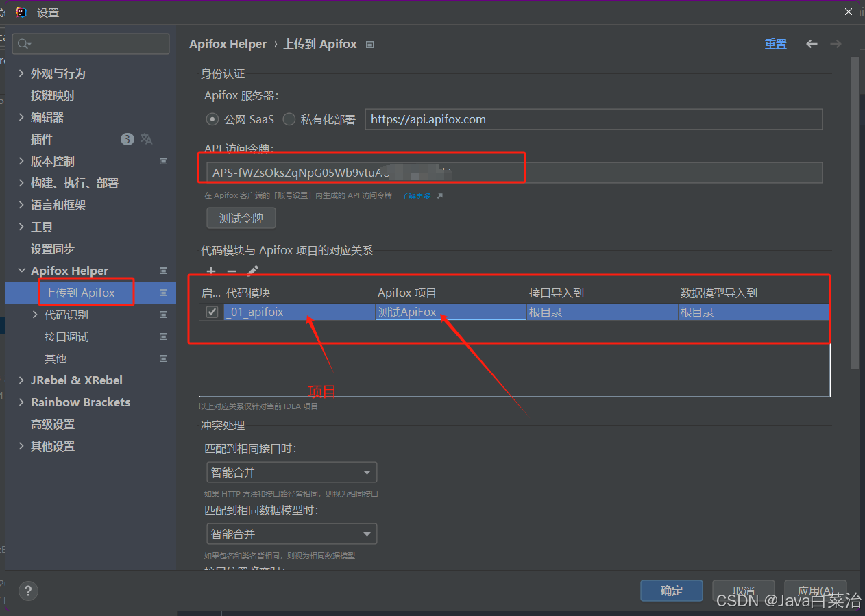Select the 私有化部署 radio button
This screenshot has width=865, height=616.
[289, 119]
